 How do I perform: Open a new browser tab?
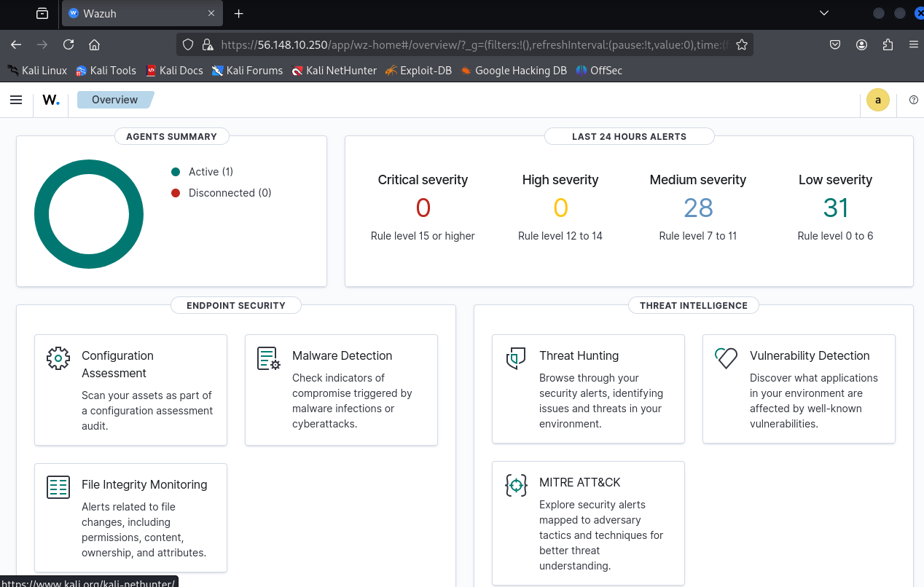238,13
